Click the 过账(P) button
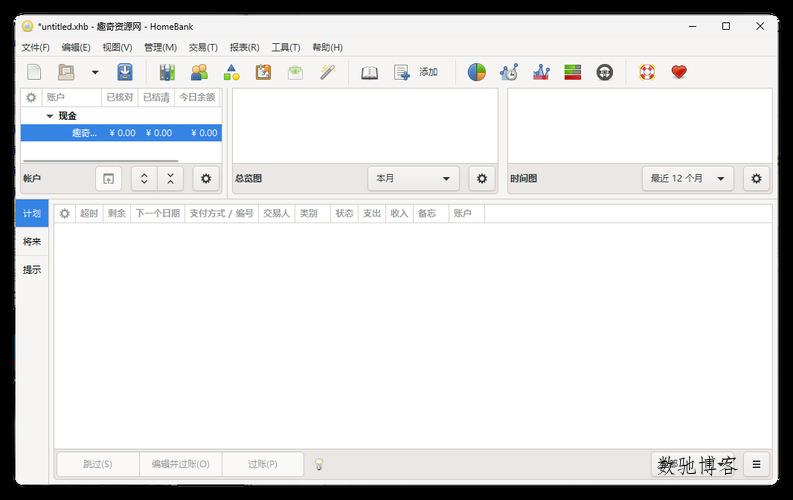The width and height of the screenshot is (793, 500). pos(262,464)
